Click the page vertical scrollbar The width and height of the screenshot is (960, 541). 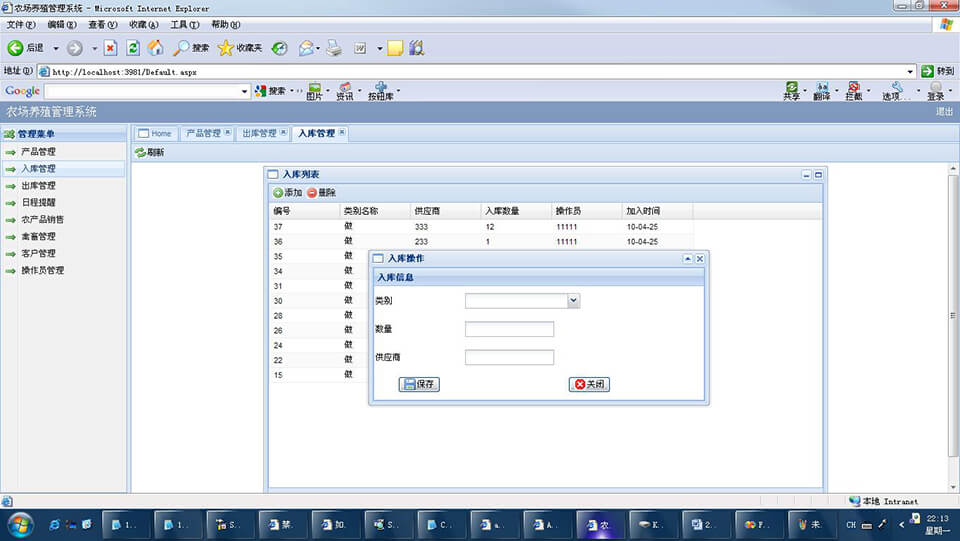click(953, 315)
